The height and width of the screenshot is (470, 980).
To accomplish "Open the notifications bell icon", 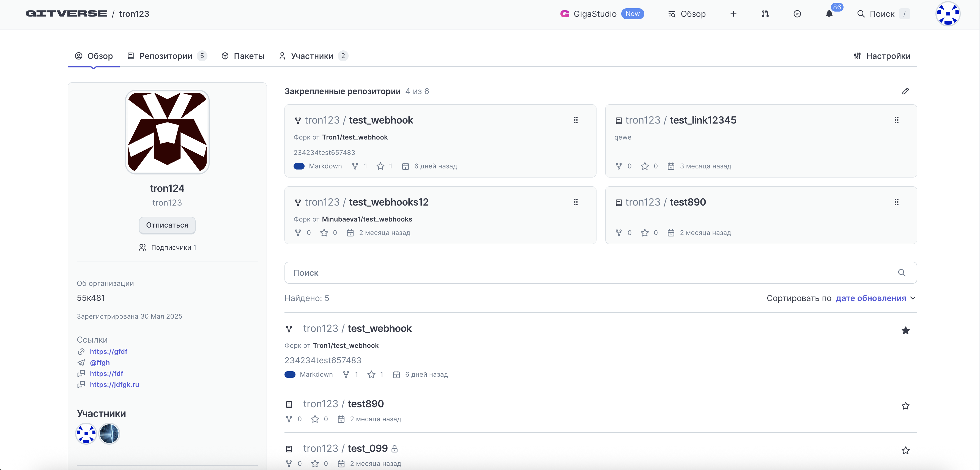I will coord(829,14).
